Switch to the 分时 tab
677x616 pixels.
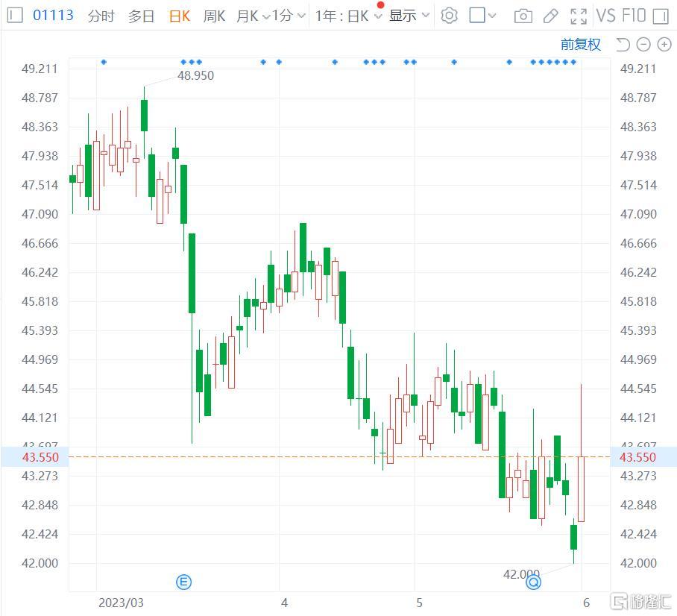[x=101, y=16]
